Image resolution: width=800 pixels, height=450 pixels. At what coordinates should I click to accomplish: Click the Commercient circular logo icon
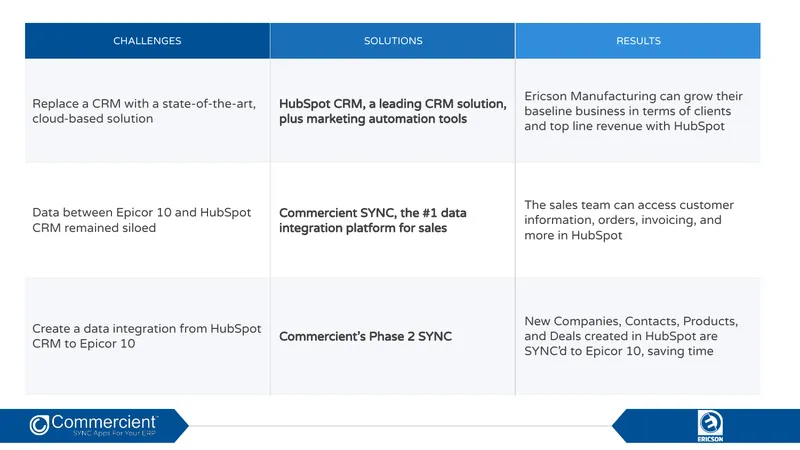pos(39,425)
